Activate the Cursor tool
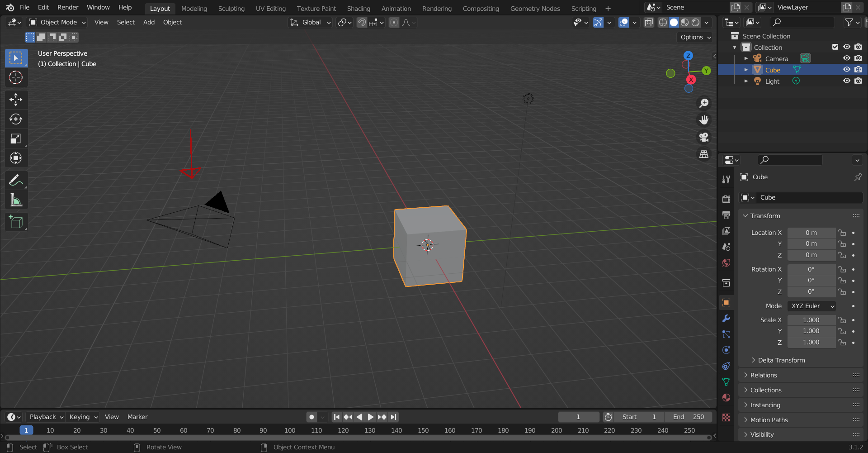 16,78
